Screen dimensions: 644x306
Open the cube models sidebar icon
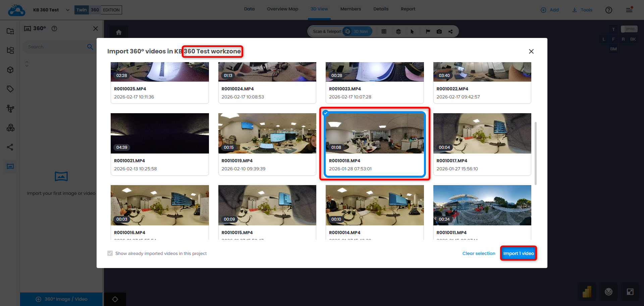(10, 70)
